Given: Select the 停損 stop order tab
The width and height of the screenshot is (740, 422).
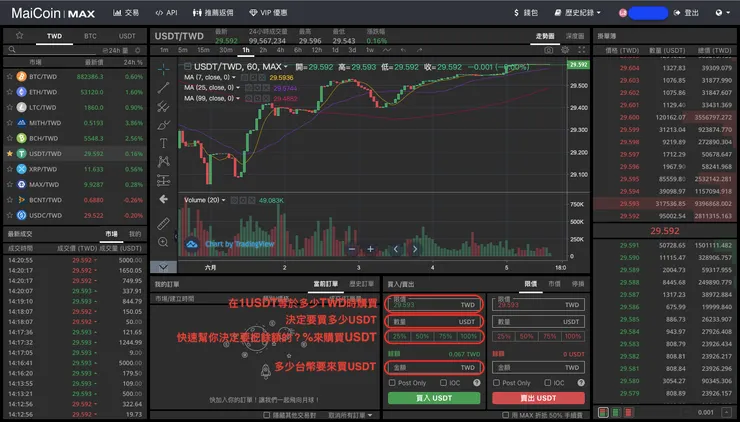Looking at the screenshot, I should [x=578, y=284].
